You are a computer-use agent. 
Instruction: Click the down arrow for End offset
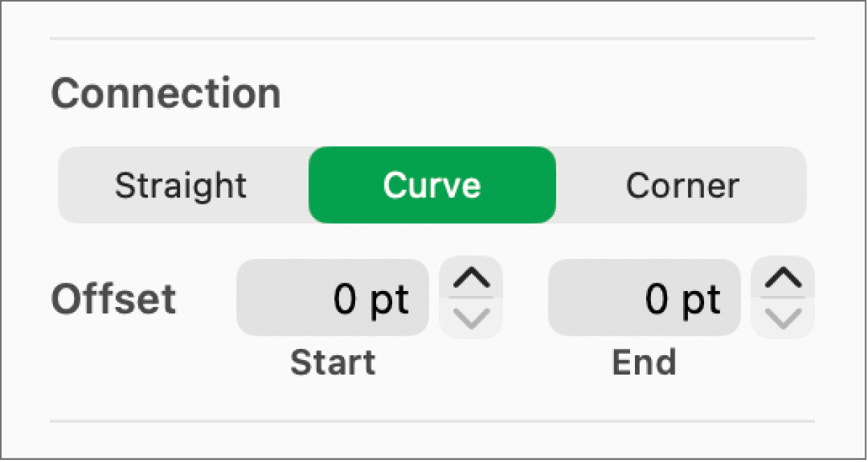(x=783, y=318)
